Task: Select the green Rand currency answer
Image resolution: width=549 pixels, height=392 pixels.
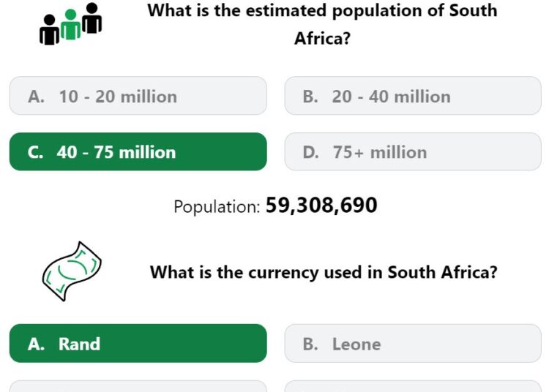Action: [x=138, y=344]
